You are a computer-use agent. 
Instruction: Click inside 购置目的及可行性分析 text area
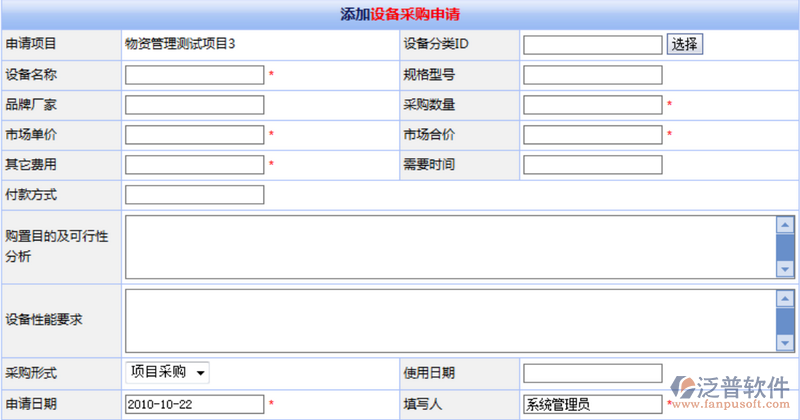pyautogui.click(x=450, y=246)
